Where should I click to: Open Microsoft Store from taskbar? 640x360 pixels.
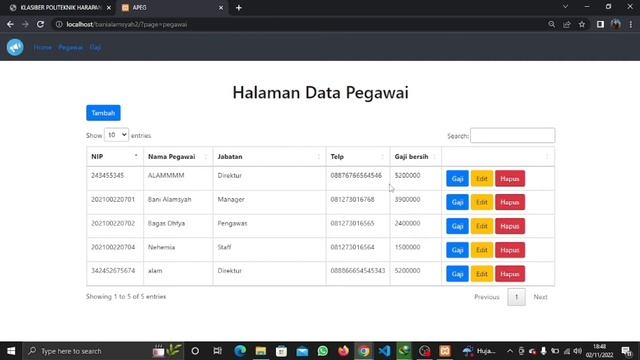281,351
